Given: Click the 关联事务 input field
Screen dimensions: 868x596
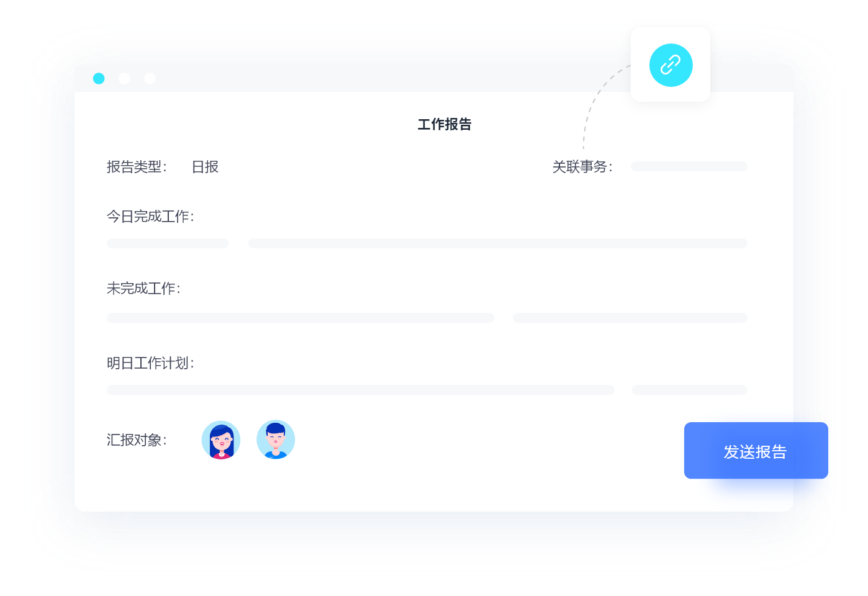Looking at the screenshot, I should click(x=689, y=166).
